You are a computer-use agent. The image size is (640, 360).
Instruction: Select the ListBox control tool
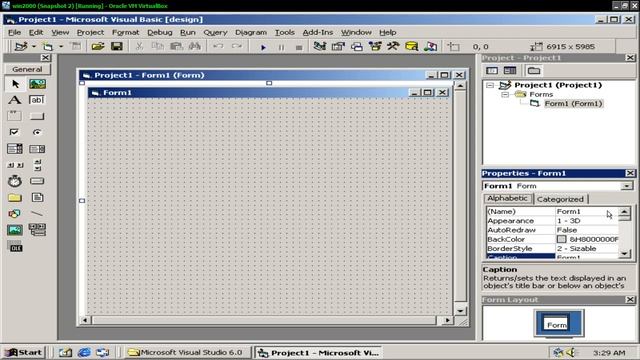[37, 149]
